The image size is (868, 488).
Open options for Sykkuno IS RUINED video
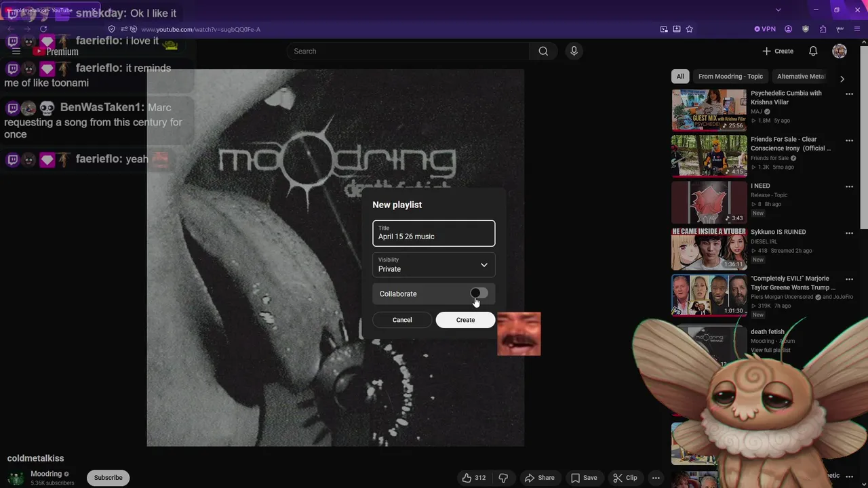(x=849, y=232)
